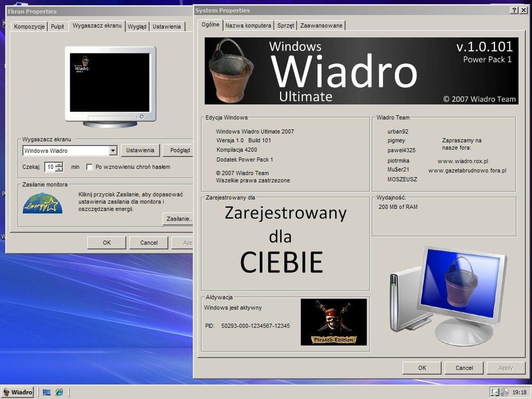The image size is (532, 399).
Task: Open the Sprzęt tab
Action: click(x=286, y=25)
